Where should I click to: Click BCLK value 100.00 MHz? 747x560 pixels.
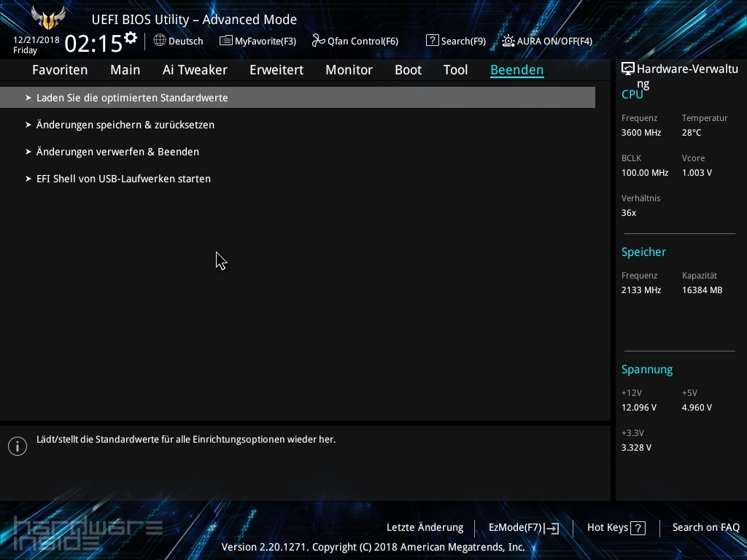coord(645,173)
